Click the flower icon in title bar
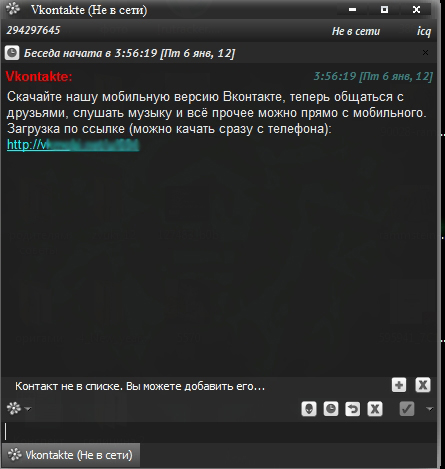Screen dimensions: 445x469 tap(13, 9)
